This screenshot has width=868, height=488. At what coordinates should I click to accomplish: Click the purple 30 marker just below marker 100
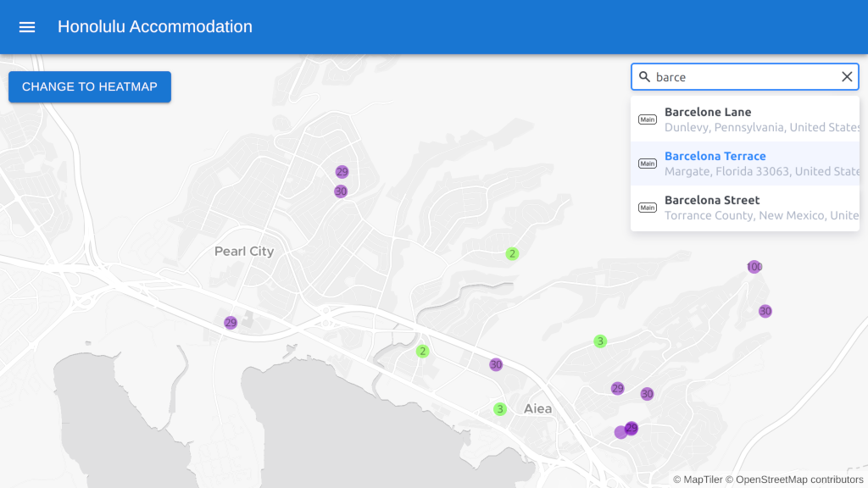coord(765,311)
